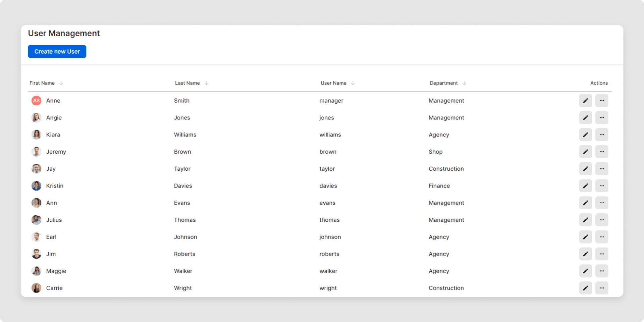Click the Create new User button
644x322 pixels.
(x=57, y=52)
